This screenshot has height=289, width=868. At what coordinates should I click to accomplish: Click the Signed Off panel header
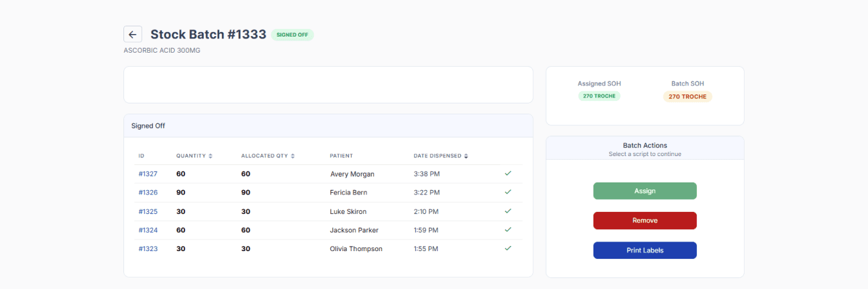[329, 126]
